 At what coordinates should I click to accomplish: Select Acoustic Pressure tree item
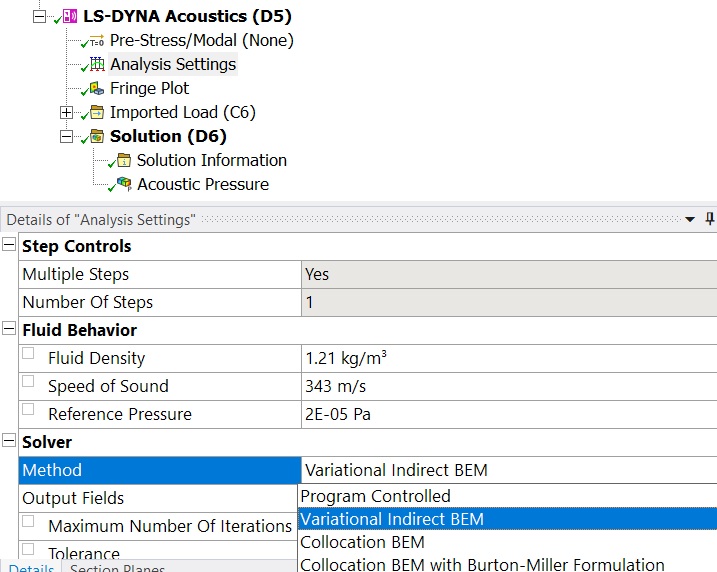[203, 184]
